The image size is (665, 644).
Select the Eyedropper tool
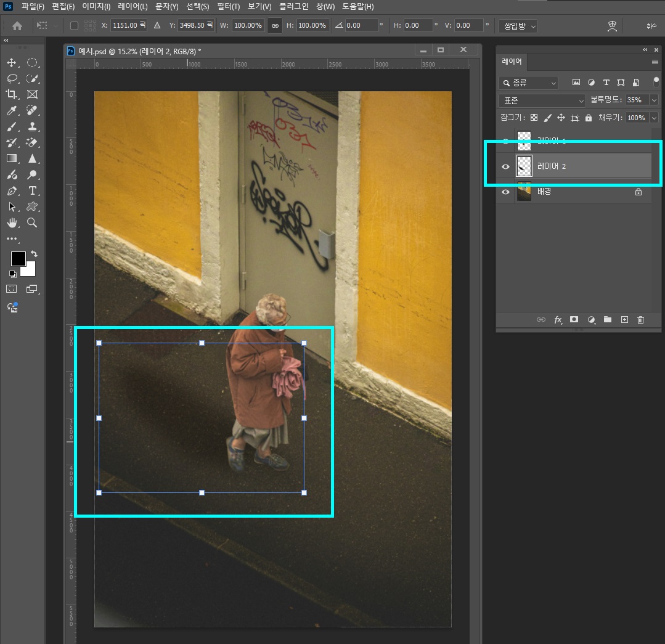point(12,110)
